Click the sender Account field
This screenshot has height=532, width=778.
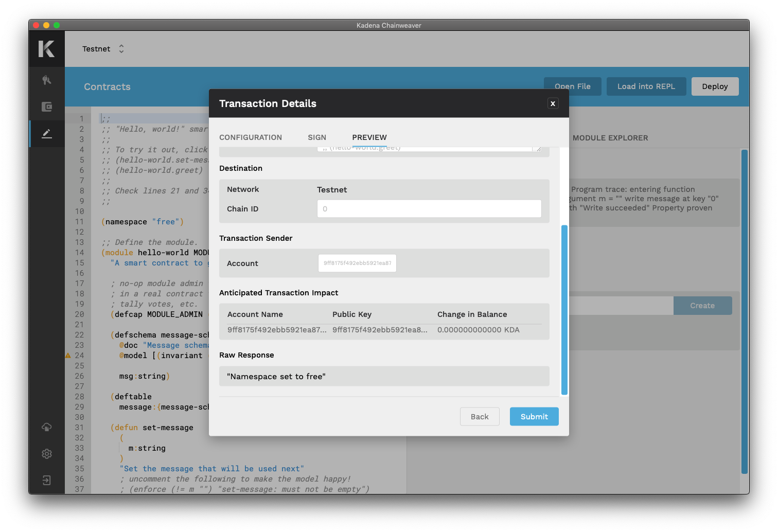[x=357, y=263]
